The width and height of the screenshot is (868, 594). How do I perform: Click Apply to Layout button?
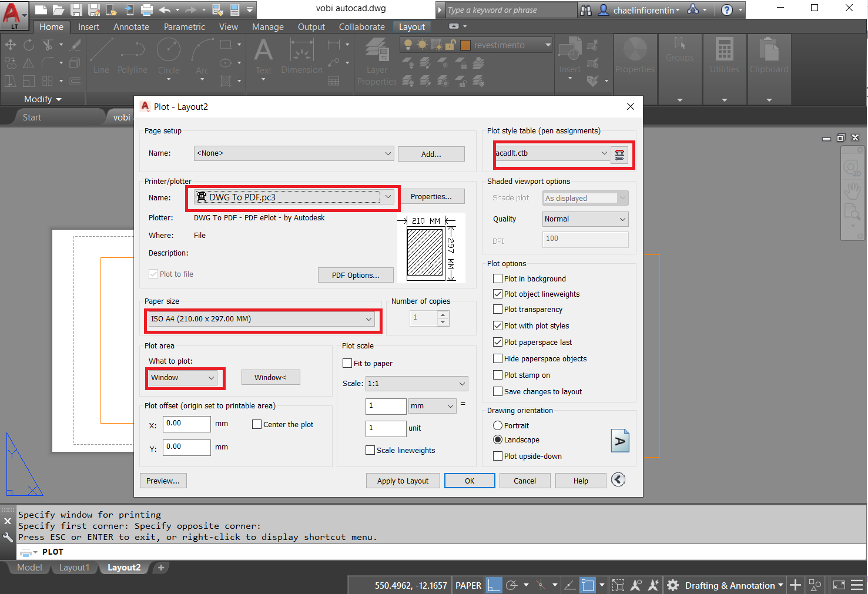[x=403, y=481]
